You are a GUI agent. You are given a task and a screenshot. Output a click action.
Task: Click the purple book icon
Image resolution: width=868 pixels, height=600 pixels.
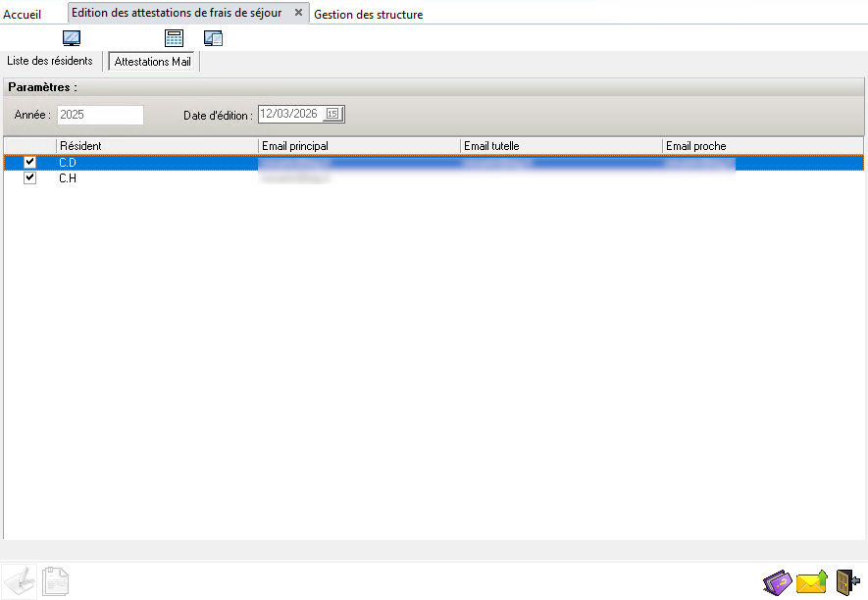tap(777, 583)
